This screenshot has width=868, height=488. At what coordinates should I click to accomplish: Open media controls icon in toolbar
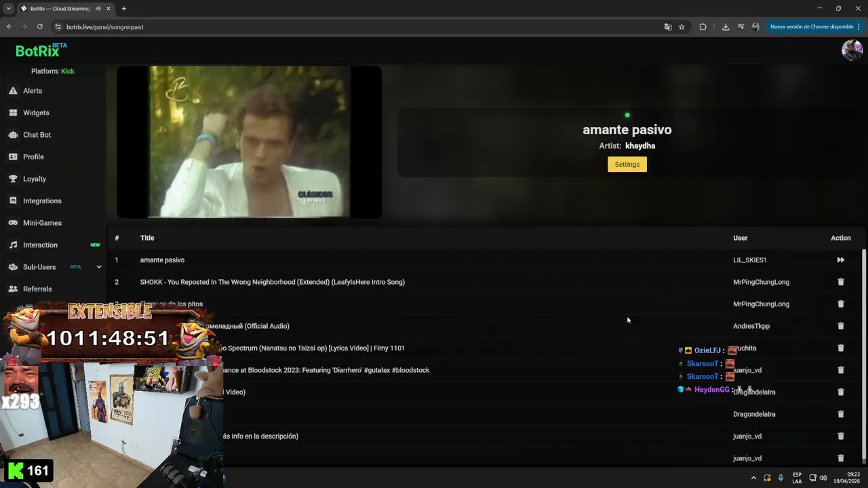(741, 26)
